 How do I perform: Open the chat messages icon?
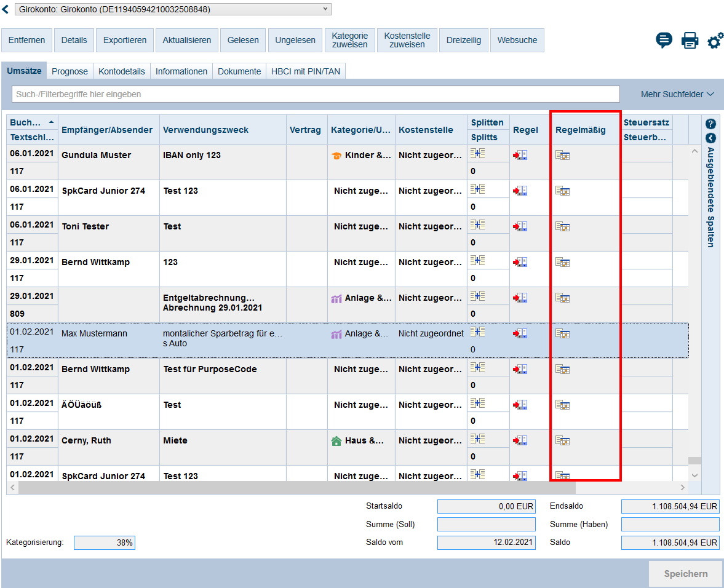coord(664,41)
